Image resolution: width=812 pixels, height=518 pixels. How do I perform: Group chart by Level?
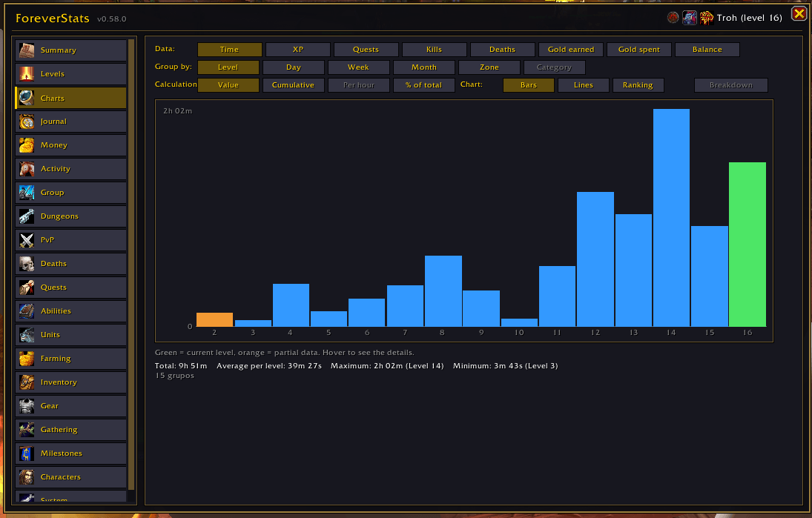[x=228, y=67]
